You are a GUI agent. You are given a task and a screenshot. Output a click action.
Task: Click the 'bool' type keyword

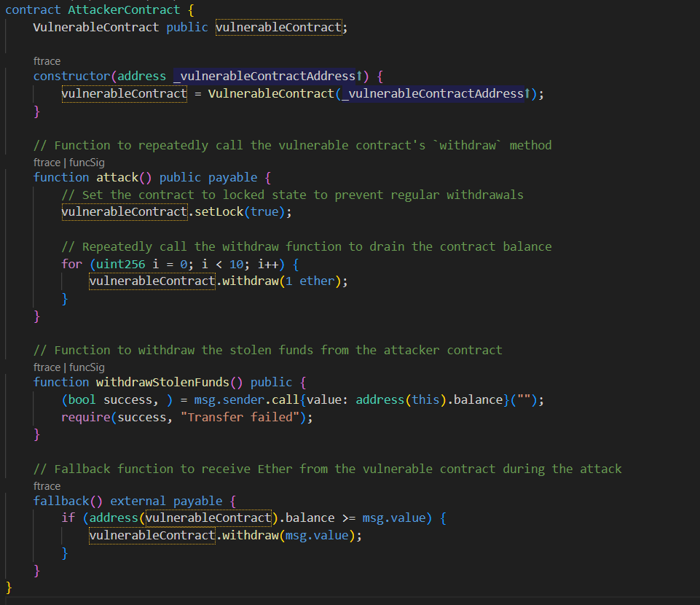pos(82,400)
